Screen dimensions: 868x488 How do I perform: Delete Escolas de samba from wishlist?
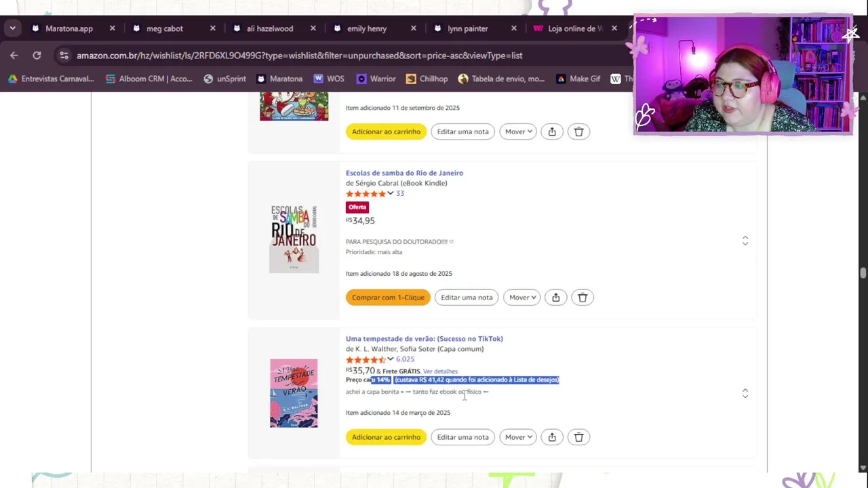[x=583, y=298]
